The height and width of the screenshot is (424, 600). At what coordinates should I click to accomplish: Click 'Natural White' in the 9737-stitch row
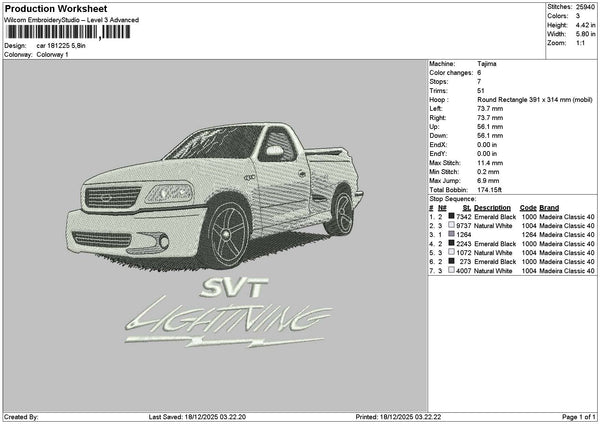point(493,226)
